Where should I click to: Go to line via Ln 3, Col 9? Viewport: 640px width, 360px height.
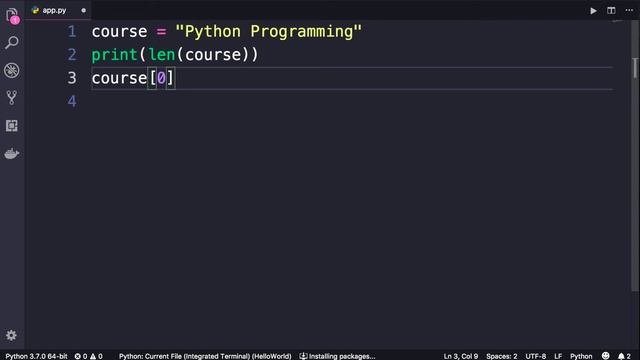pyautogui.click(x=460, y=356)
